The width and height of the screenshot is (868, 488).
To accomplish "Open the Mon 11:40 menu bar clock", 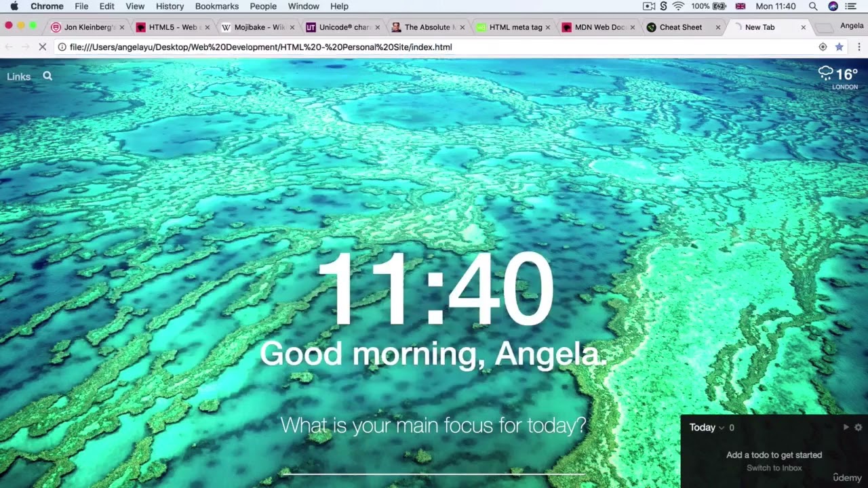I will tap(775, 6).
